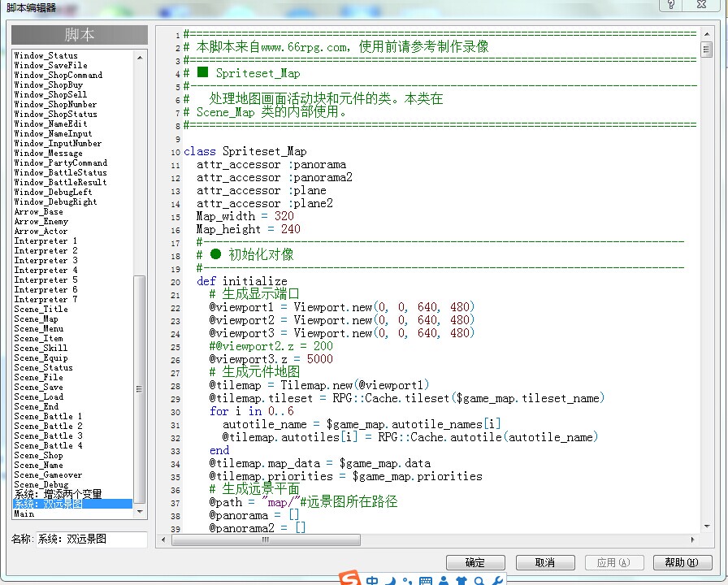The height and width of the screenshot is (585, 728).
Task: Click the 'class Spriteset_Map' code line
Action: [x=245, y=151]
